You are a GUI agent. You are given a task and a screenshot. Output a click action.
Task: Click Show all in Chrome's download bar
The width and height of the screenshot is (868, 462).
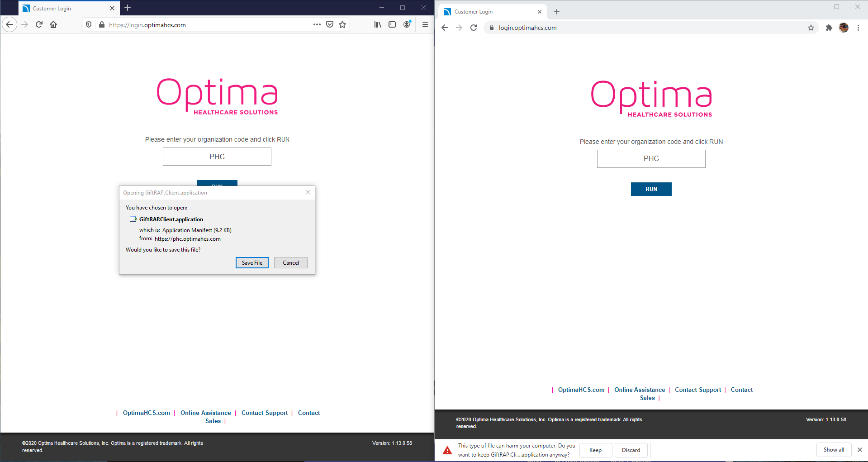834,449
